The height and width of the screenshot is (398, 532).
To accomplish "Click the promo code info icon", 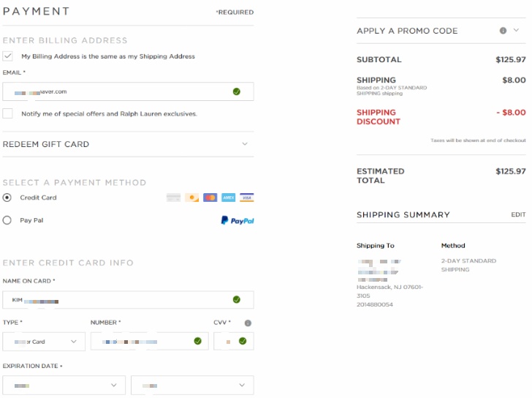I will pos(503,31).
